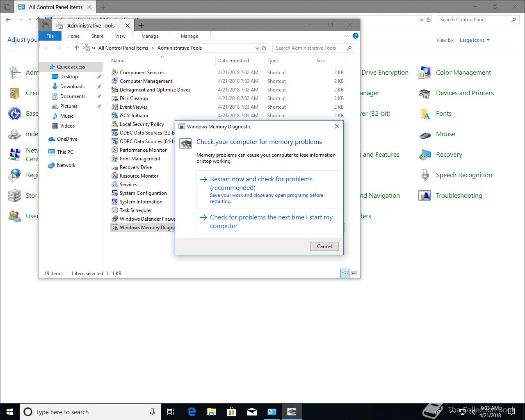
Task: Open Recovery in Control Panel
Action: tap(441, 155)
